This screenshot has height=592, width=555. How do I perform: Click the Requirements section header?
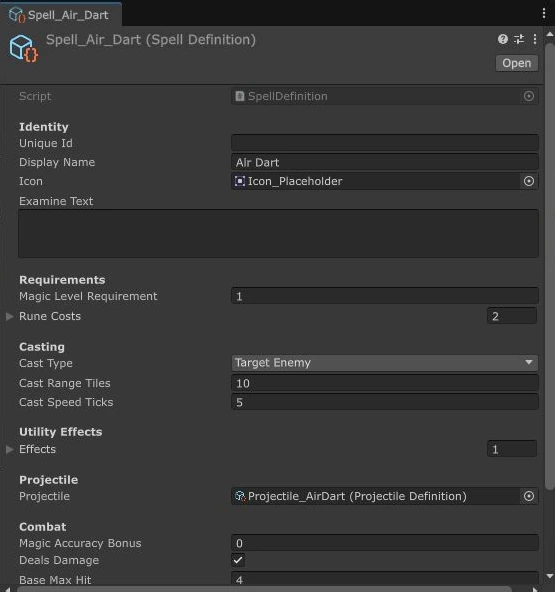[x=62, y=280]
